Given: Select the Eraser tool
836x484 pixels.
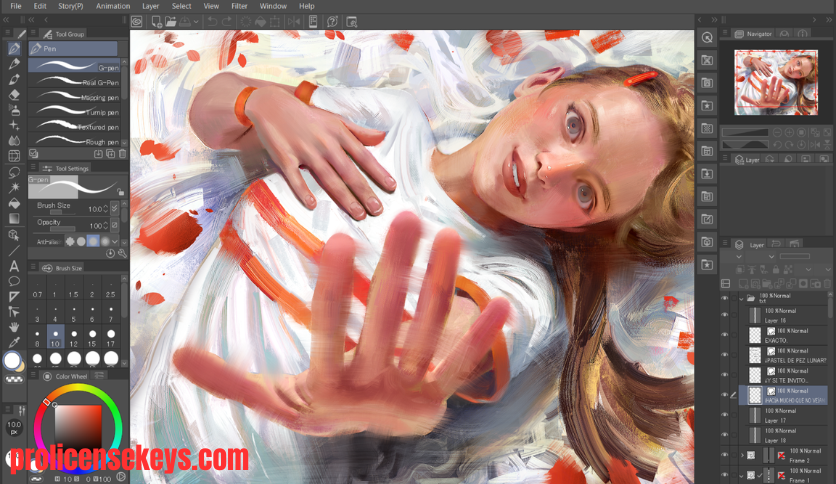Looking at the screenshot, I should 14,94.
